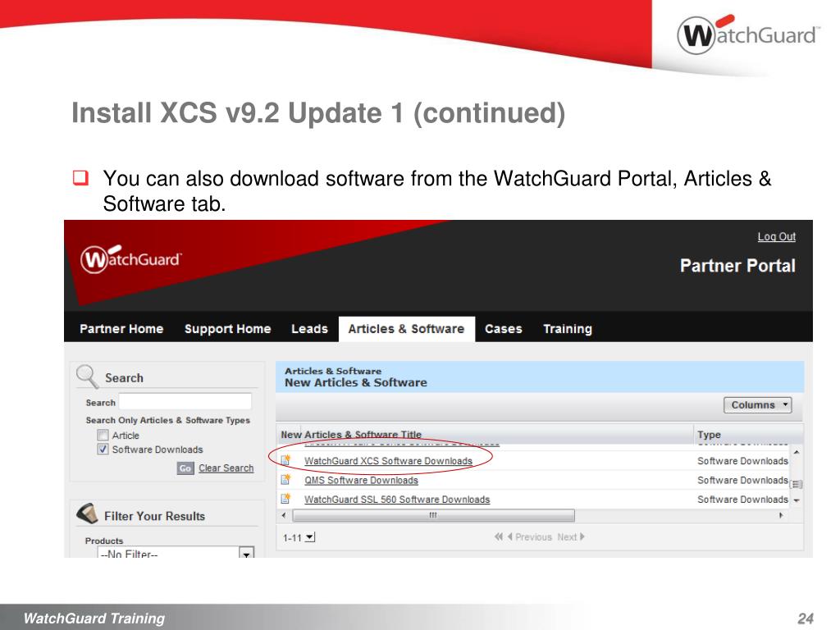840x630 pixels.
Task: Check the Article search type checkbox
Action: pos(103,435)
